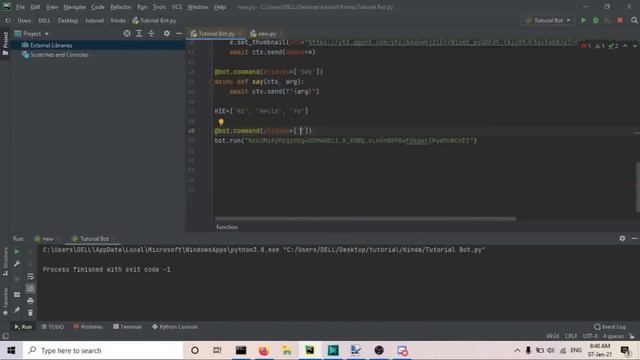Open the Refactor menu
640x360 pixels.
click(120, 7)
